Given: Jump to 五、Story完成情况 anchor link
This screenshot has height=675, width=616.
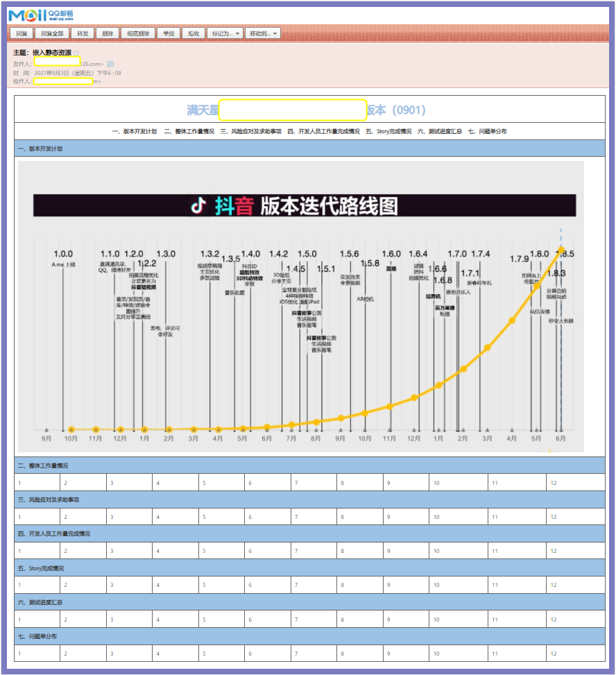Looking at the screenshot, I should click(x=388, y=131).
